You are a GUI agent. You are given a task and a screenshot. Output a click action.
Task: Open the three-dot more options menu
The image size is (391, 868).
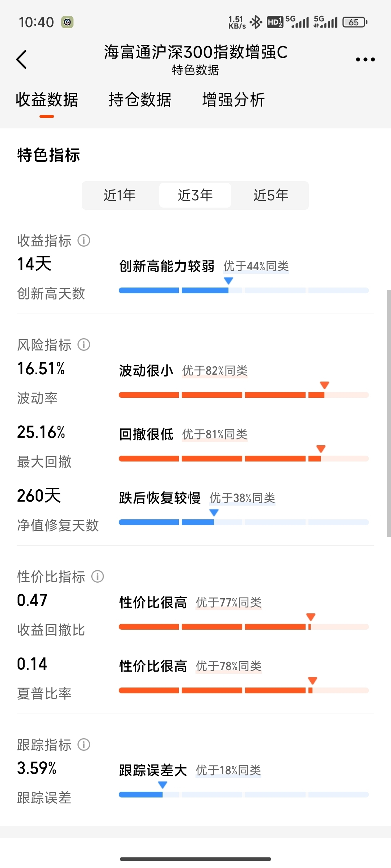point(365,59)
